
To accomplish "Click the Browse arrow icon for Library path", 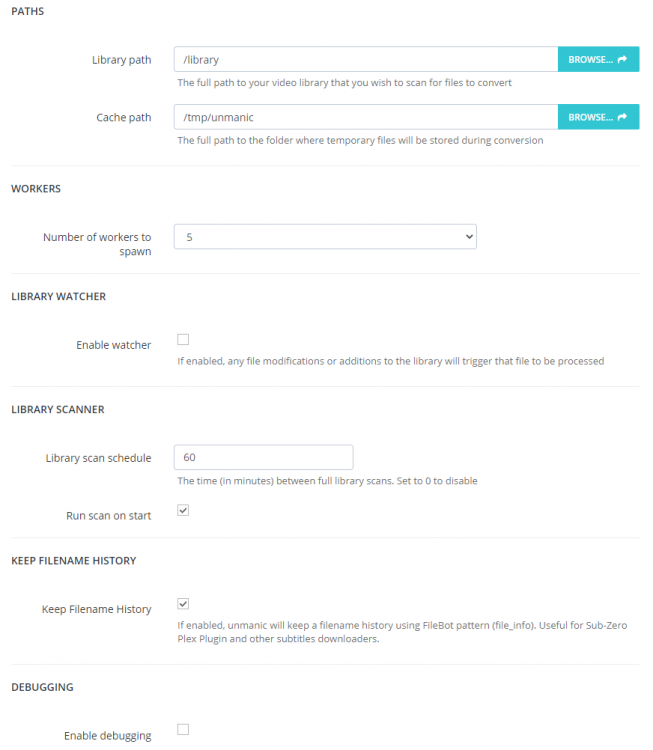I will pos(622,59).
